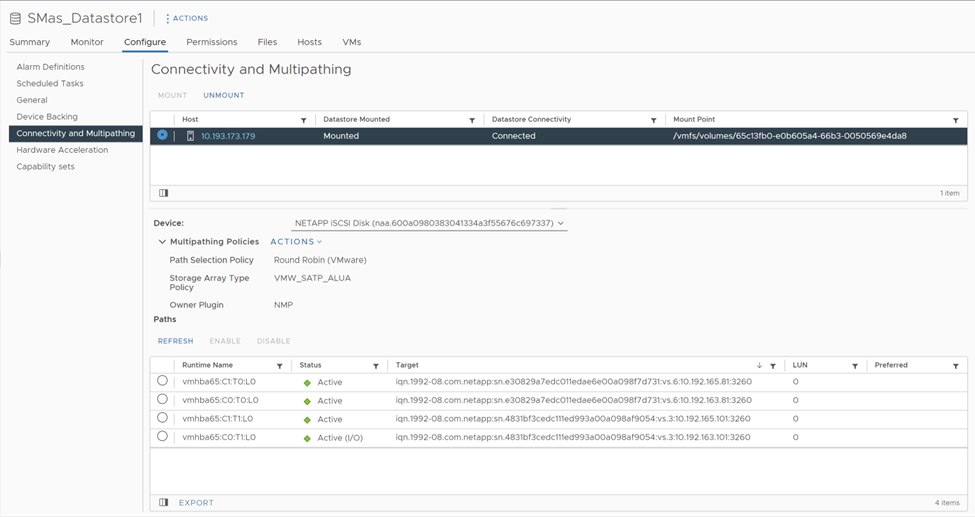Open the NETAPP iSCSI Disk device dropdown
975x517 pixels.
(x=429, y=223)
